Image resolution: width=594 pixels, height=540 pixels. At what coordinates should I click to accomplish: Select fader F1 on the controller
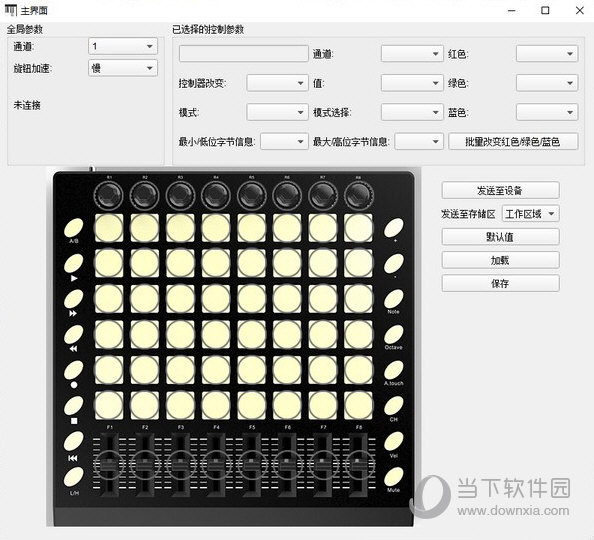109,464
